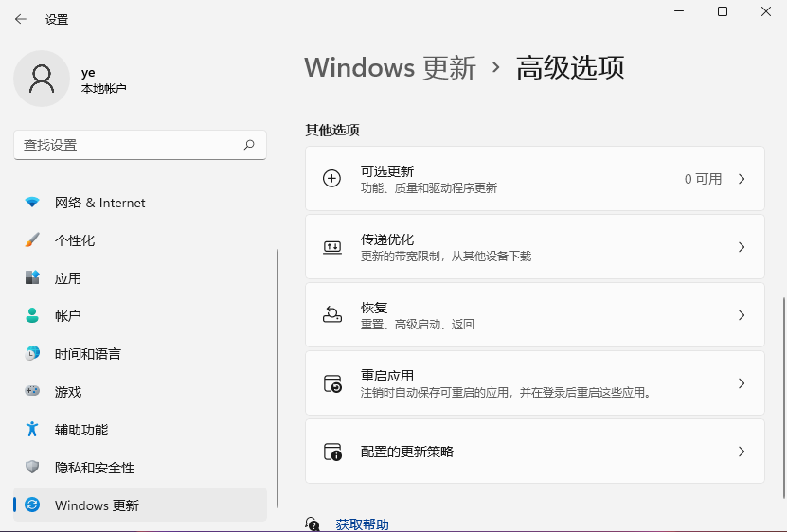This screenshot has height=532, width=787.
Task: Click the 辅助功能 accessibility icon
Action: click(x=32, y=429)
